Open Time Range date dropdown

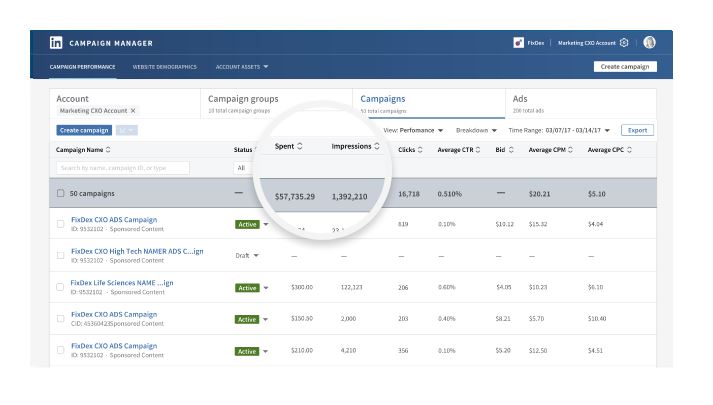(x=559, y=130)
